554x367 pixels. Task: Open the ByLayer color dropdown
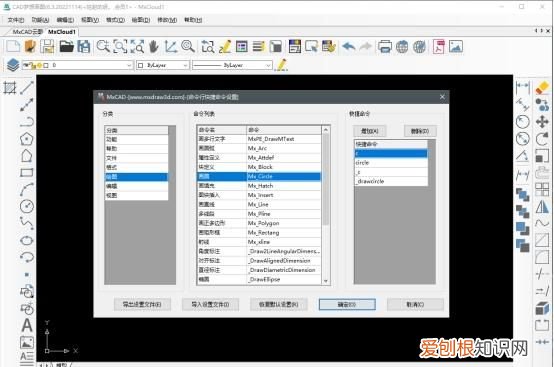(x=163, y=65)
